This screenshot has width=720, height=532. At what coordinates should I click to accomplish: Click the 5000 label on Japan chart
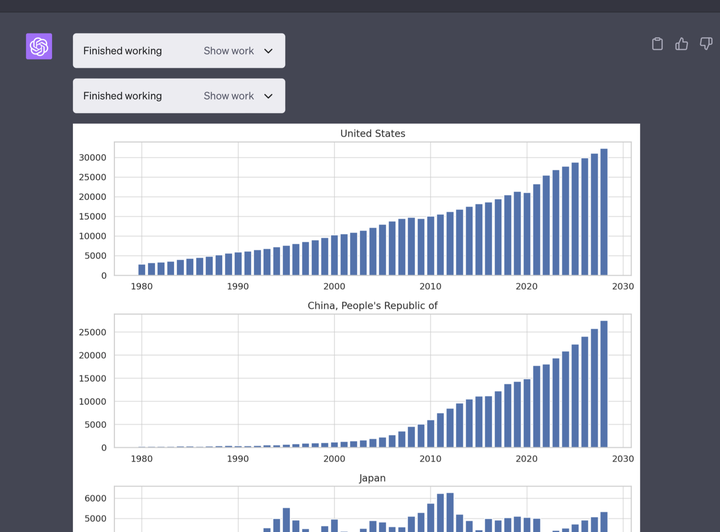click(95, 519)
